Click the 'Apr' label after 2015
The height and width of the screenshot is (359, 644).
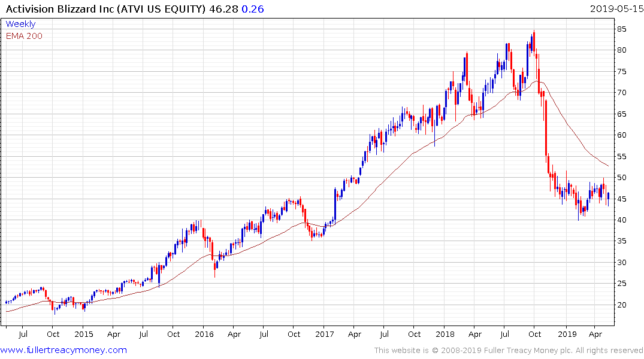click(114, 334)
